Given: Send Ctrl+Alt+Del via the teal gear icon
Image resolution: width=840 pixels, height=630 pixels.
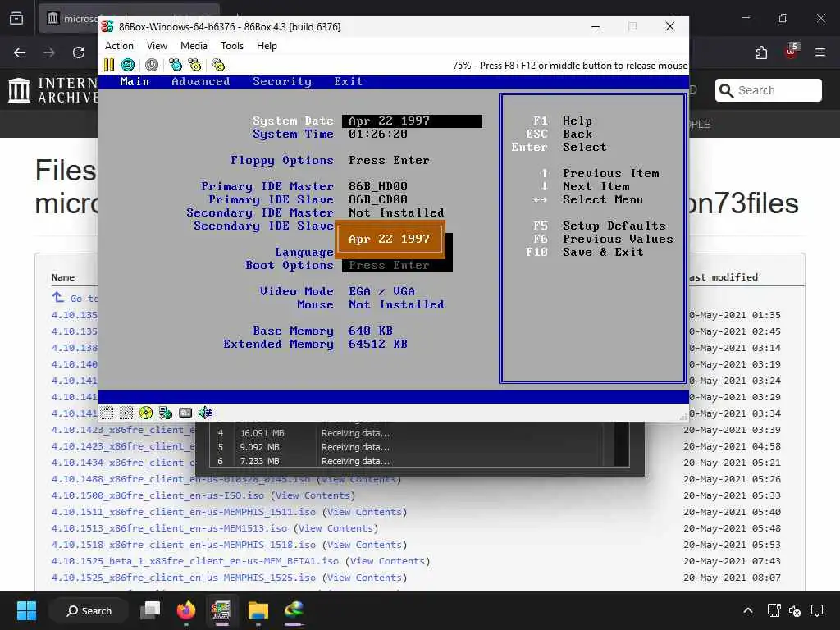Looking at the screenshot, I should pos(176,66).
